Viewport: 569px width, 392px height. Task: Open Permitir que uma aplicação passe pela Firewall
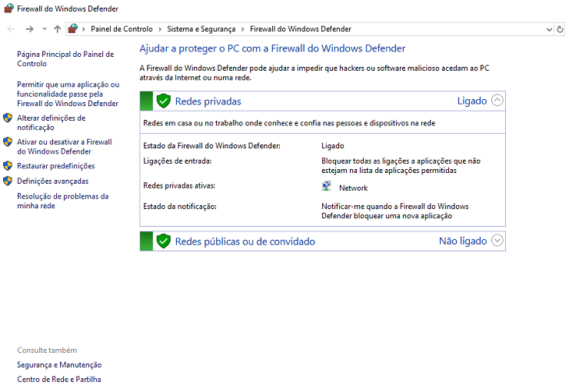coord(68,94)
